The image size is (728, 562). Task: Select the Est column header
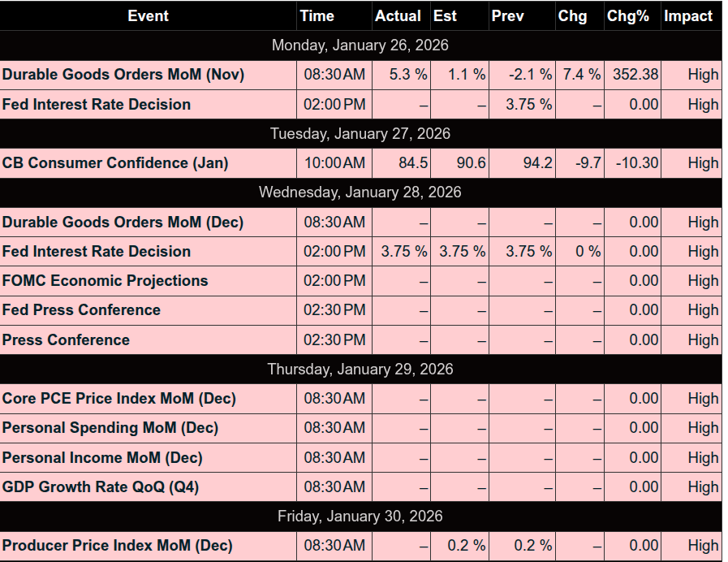[445, 15]
